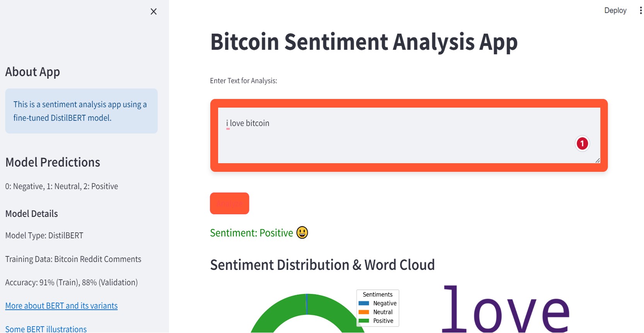644x333 pixels.
Task: Click the notification badge in the text box
Action: click(x=582, y=143)
